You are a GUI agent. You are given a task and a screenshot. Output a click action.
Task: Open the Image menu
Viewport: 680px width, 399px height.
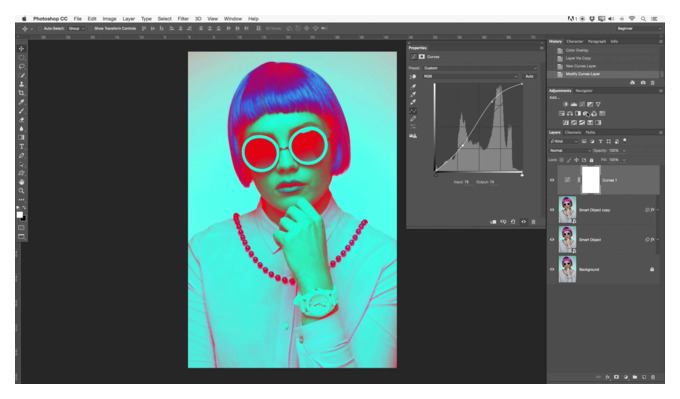(x=109, y=19)
